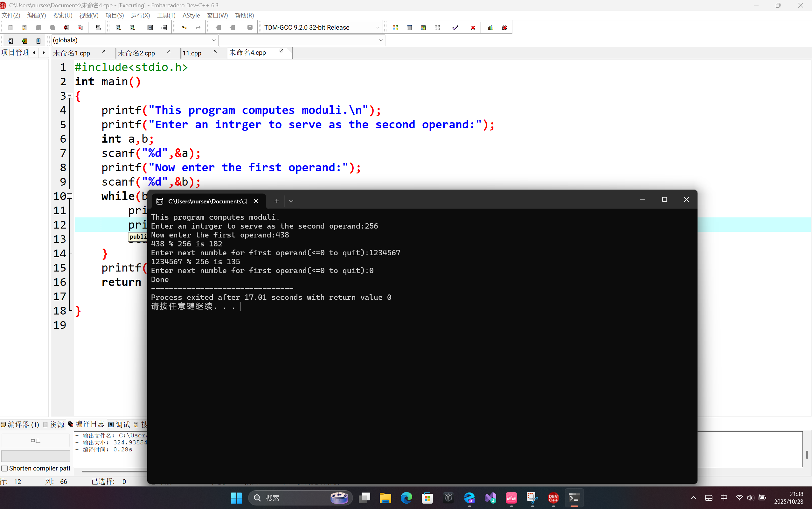Expand the (globals) scope dropdown
This screenshot has width=812, height=509.
(x=214, y=40)
